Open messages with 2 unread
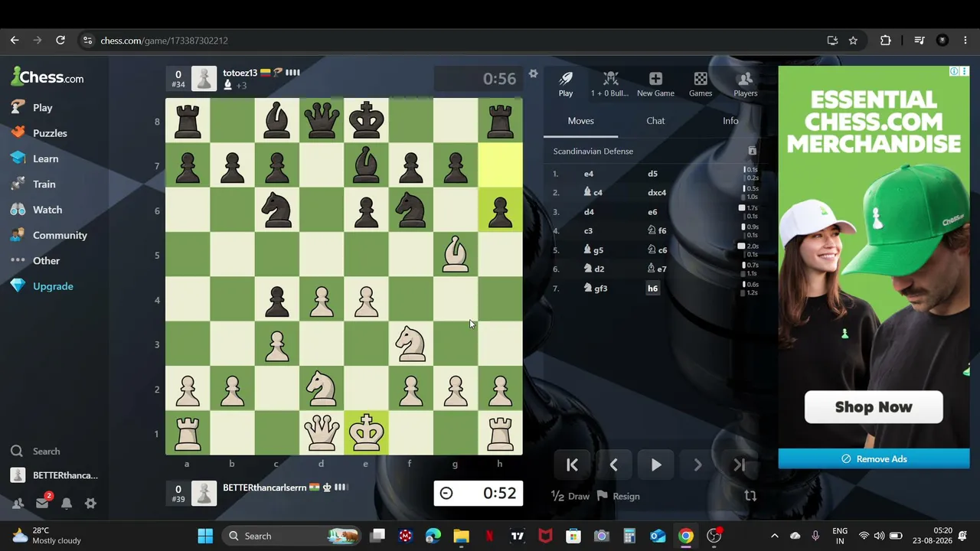The image size is (980, 551). [x=43, y=502]
